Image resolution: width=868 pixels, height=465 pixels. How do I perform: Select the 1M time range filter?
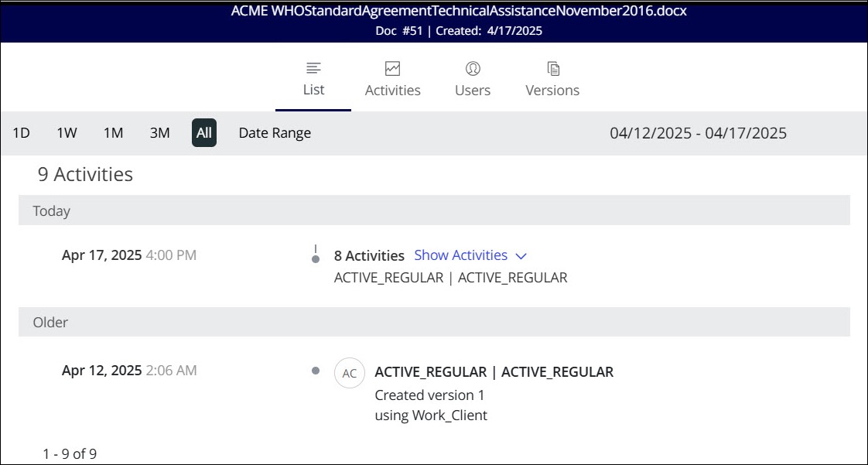coord(113,133)
